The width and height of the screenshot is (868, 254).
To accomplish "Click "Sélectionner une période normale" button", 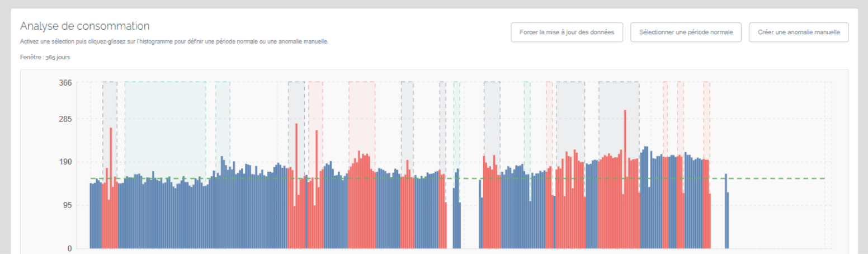I will click(x=686, y=32).
